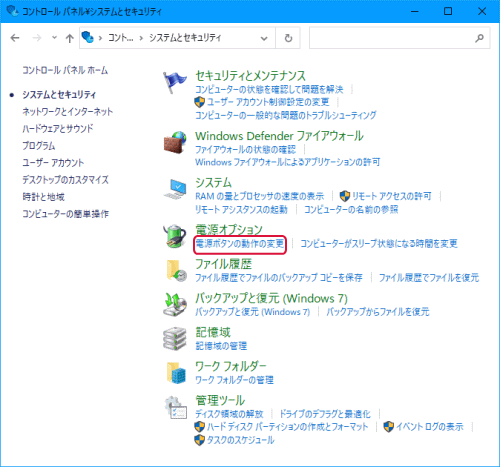Image resolution: width=500 pixels, height=467 pixels.
Task: Open コンピューターの簡単操作 category
Action: click(x=65, y=214)
